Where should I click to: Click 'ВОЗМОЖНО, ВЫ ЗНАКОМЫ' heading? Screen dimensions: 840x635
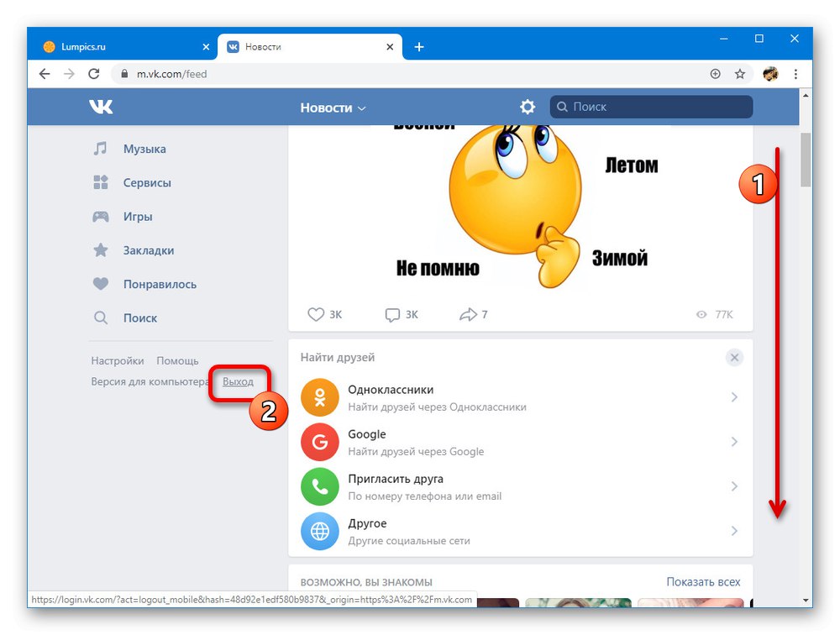(366, 582)
